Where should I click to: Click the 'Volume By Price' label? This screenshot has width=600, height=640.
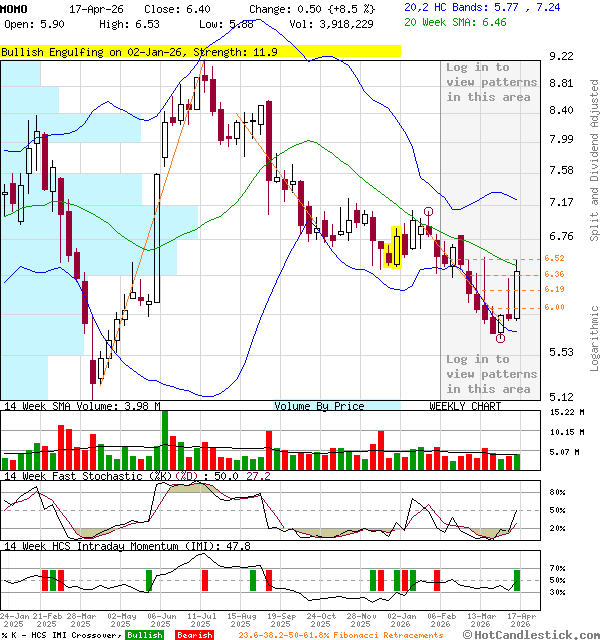[320, 406]
